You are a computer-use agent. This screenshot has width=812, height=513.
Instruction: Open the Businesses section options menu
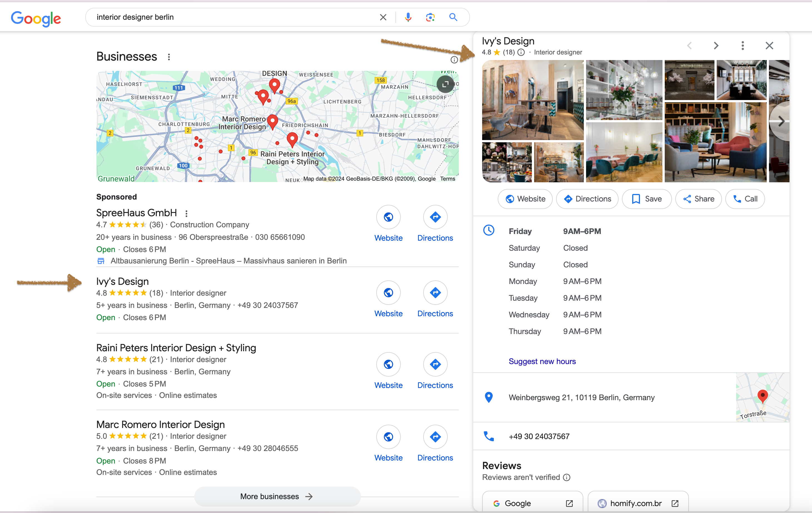(x=169, y=57)
